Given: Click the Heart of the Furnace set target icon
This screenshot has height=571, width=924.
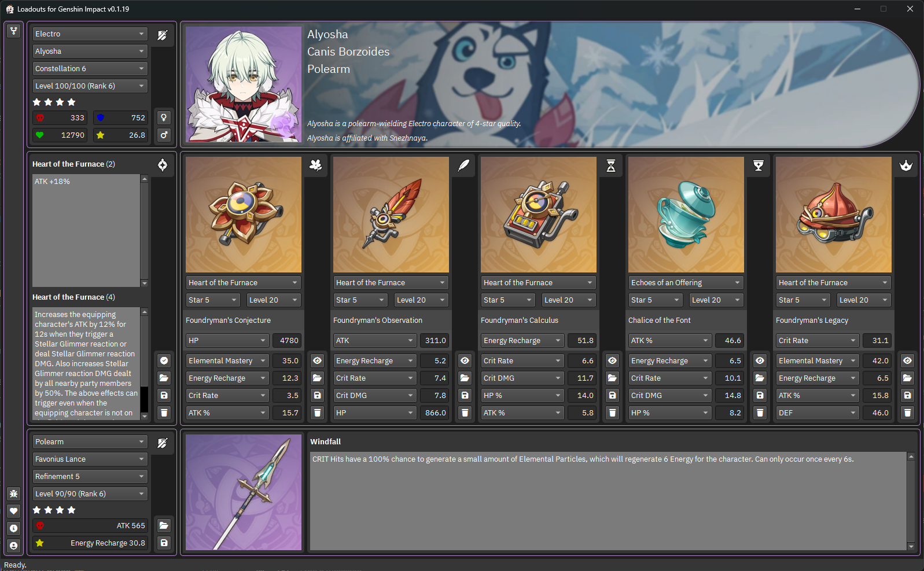Looking at the screenshot, I should tap(163, 165).
